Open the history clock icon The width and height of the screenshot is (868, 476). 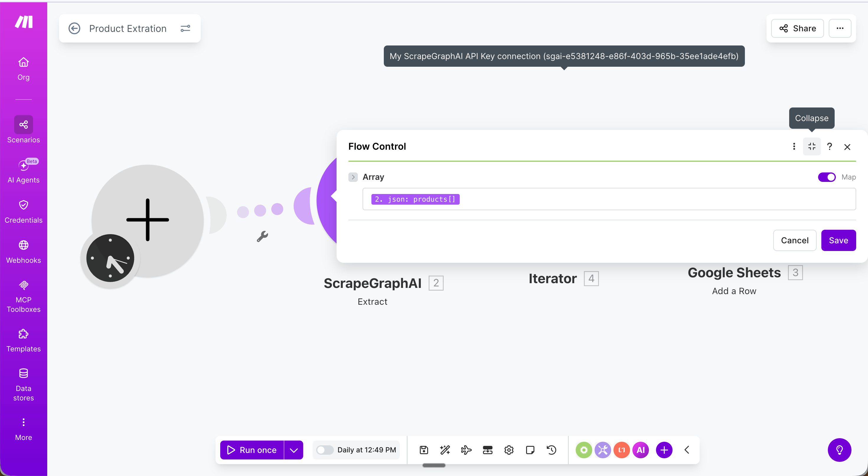coord(552,450)
